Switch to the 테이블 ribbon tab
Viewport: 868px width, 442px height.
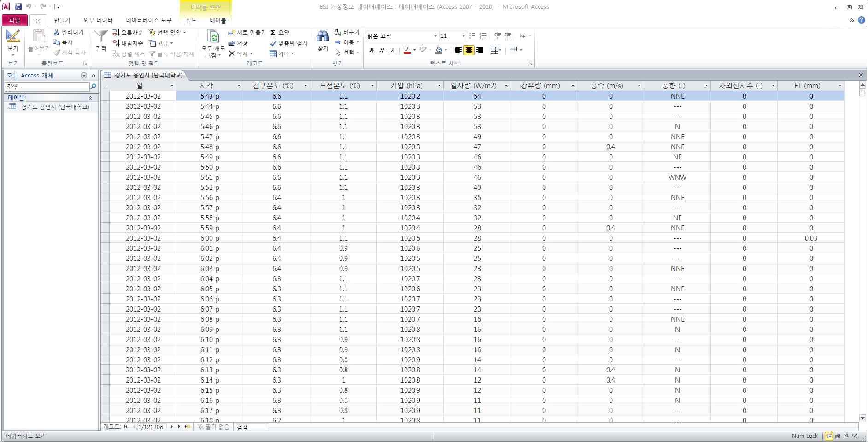tap(218, 20)
